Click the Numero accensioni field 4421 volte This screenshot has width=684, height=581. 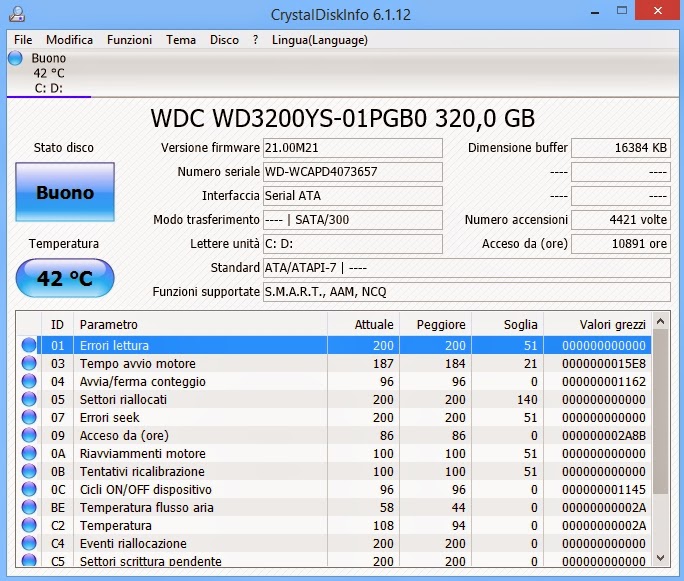coord(621,220)
